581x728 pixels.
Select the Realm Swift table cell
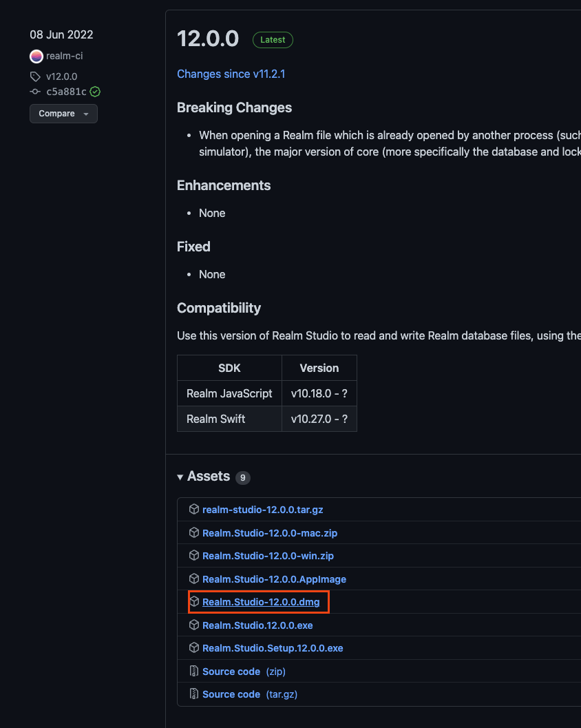coord(229,419)
